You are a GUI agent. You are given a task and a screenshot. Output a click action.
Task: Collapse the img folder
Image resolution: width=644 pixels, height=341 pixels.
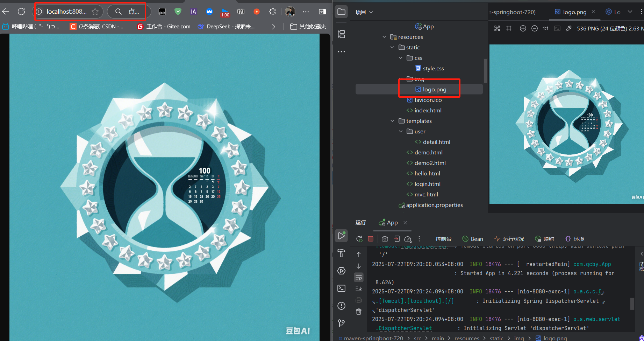click(401, 78)
